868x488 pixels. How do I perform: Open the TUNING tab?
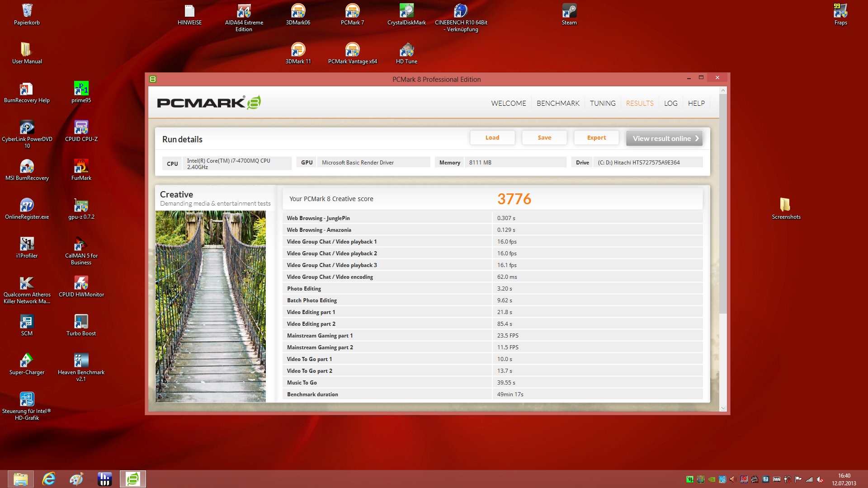(602, 103)
